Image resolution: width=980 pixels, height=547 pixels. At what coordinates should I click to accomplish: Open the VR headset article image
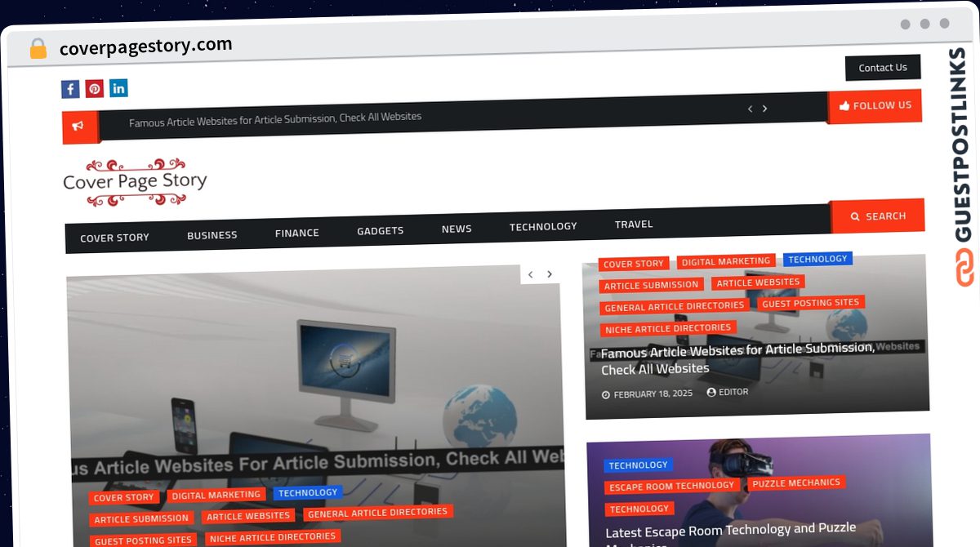(758, 490)
